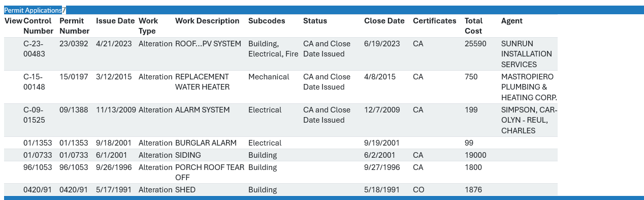
Task: Click the BURGLAR ALARM work description
Action: [x=206, y=143]
